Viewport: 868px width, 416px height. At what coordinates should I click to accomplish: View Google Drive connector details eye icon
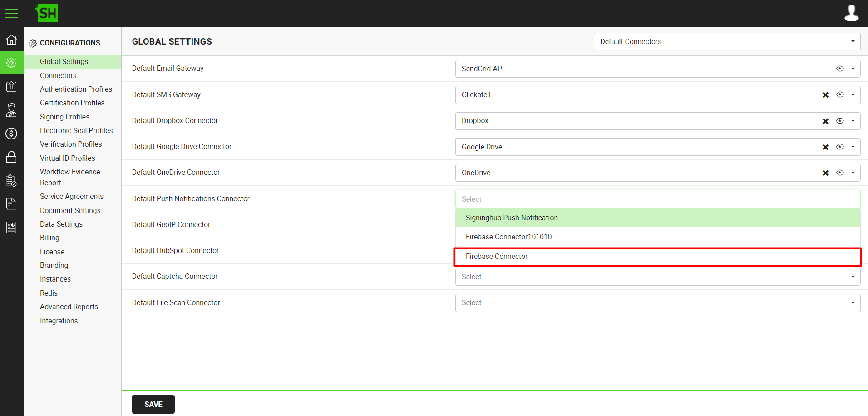(840, 147)
